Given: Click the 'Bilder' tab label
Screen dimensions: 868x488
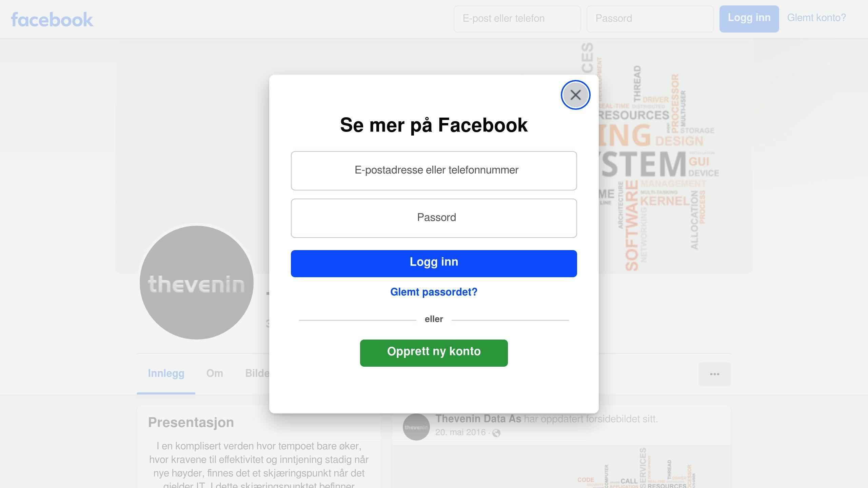Looking at the screenshot, I should [x=259, y=373].
